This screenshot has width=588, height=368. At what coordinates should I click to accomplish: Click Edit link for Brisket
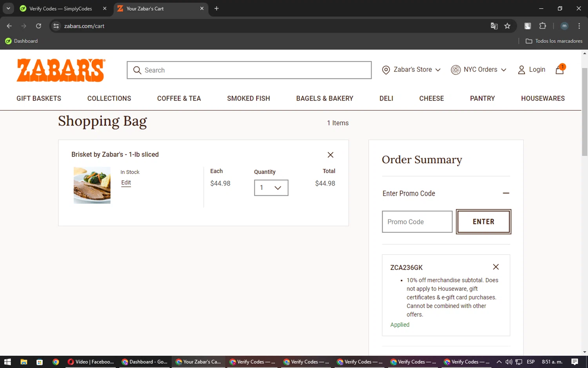coord(126,183)
